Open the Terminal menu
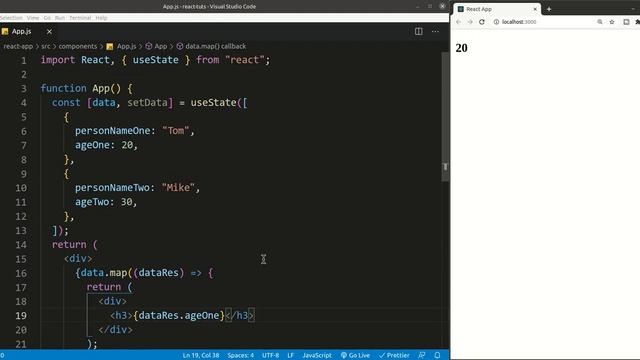 80,18
